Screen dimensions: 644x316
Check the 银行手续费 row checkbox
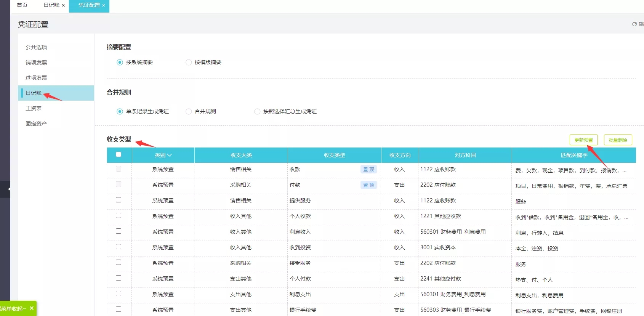[119, 309]
